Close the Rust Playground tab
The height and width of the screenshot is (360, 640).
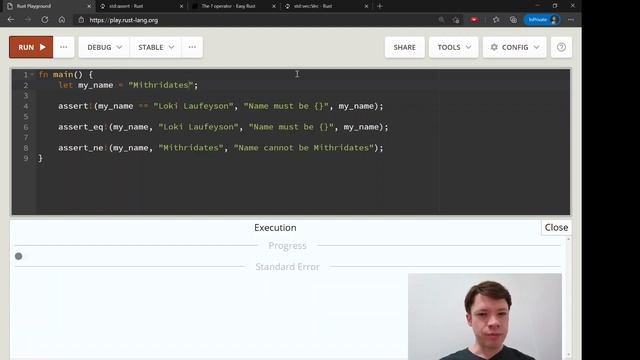pyautogui.click(x=89, y=6)
